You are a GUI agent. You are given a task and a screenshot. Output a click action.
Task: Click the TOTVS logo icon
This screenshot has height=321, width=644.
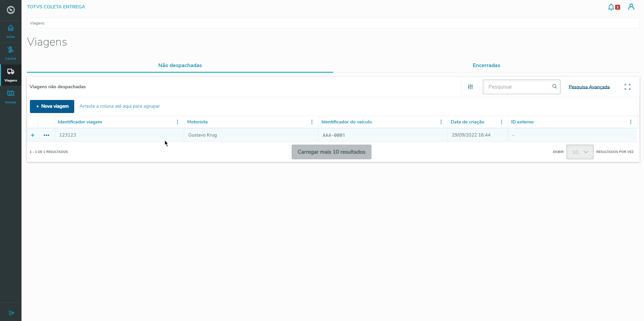pos(11,10)
